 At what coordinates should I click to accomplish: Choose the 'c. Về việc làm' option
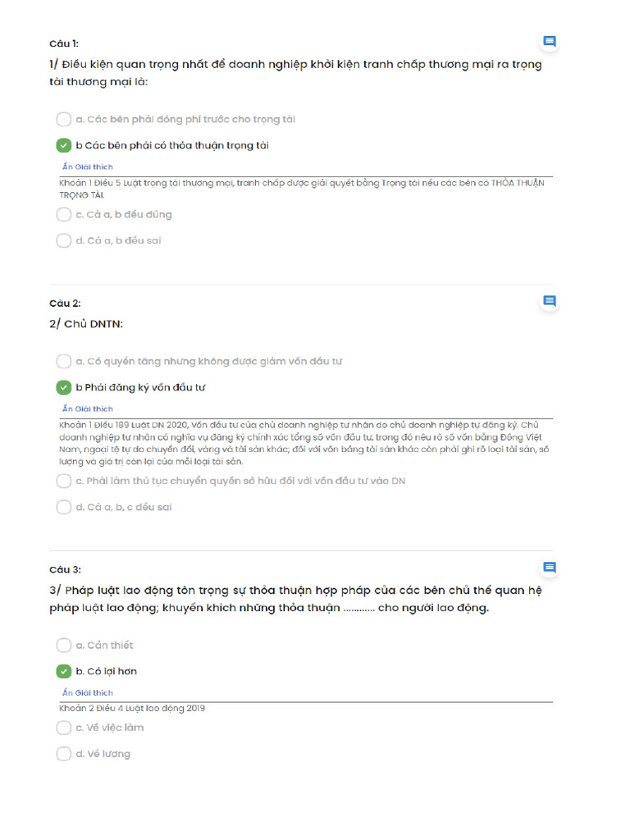[64, 728]
